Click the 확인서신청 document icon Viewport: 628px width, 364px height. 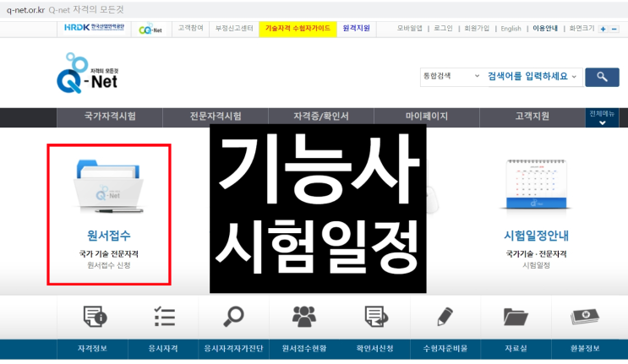tap(375, 317)
